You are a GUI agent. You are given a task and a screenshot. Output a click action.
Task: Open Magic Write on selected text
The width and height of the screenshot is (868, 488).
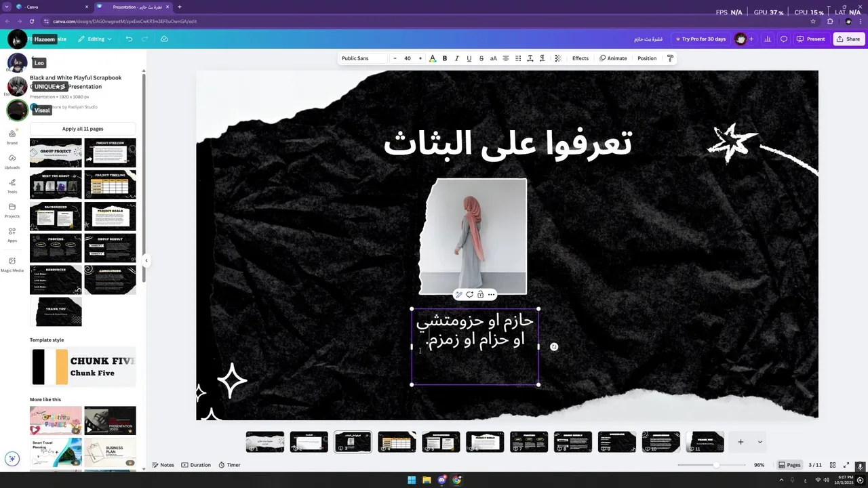point(459,294)
